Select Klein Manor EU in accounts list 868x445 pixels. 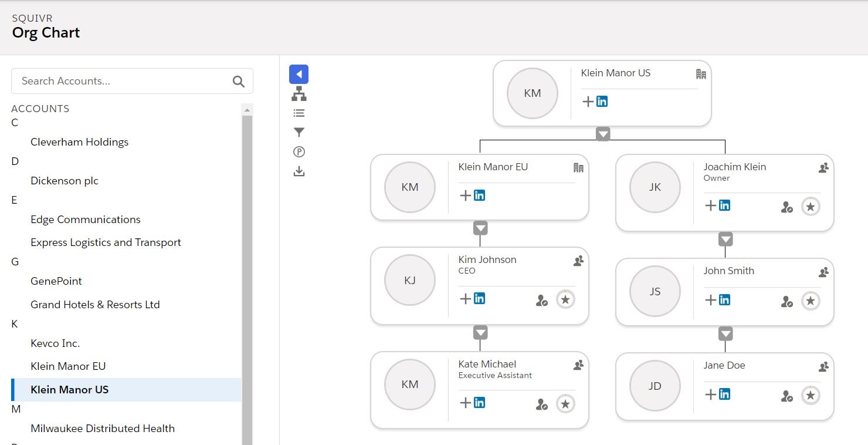point(68,366)
